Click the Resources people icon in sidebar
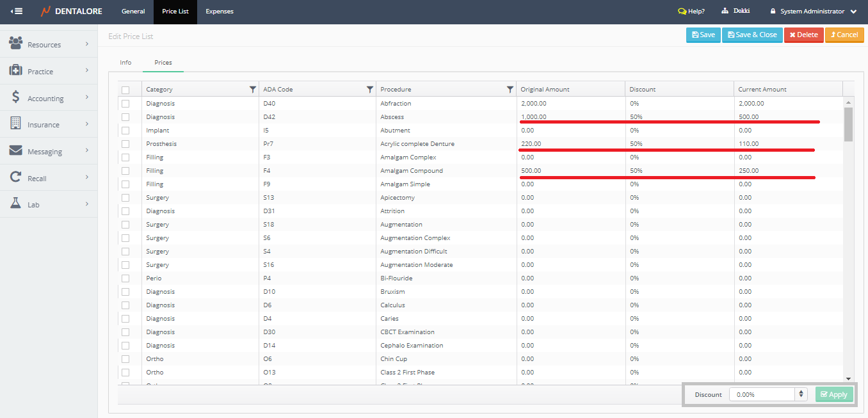868x418 pixels. (x=16, y=44)
